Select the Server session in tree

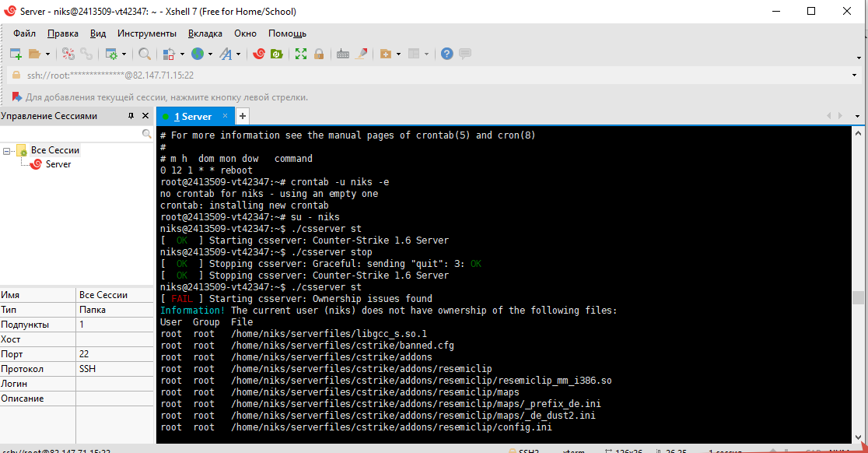pos(58,164)
